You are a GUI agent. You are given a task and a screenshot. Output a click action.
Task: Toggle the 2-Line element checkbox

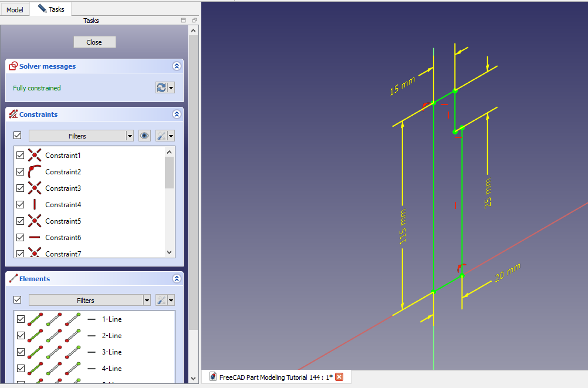[21, 336]
